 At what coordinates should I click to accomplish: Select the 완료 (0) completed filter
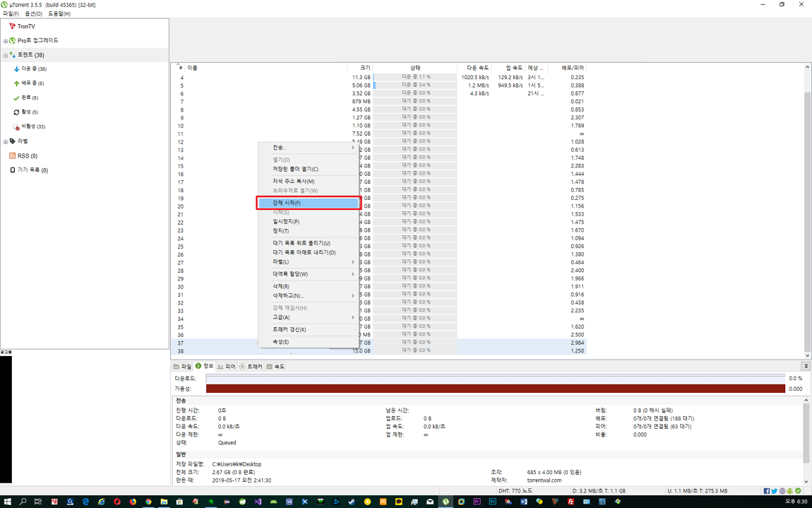(25, 98)
